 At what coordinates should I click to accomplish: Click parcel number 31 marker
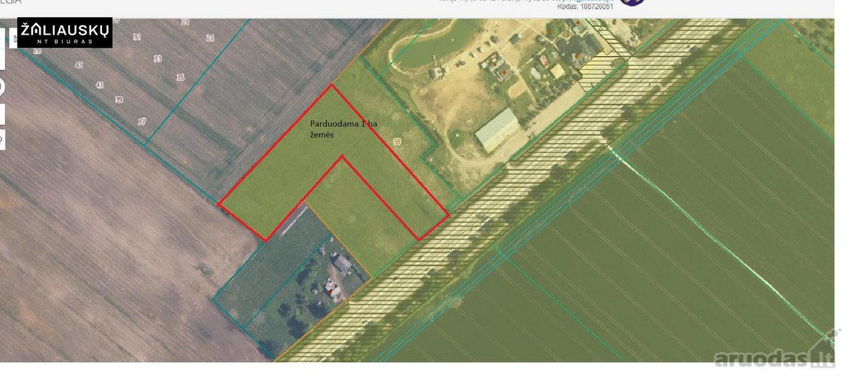(137, 37)
